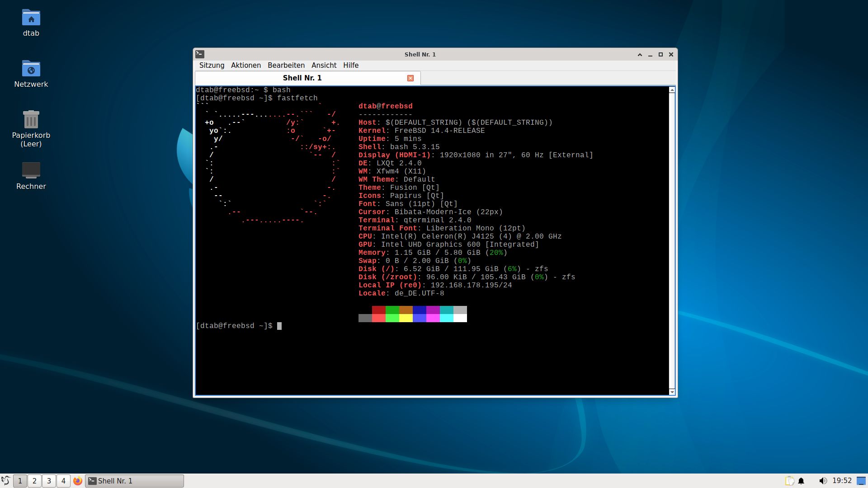Maximize the Shell Nr. 1 window
This screenshot has width=868, height=488.
(x=660, y=55)
